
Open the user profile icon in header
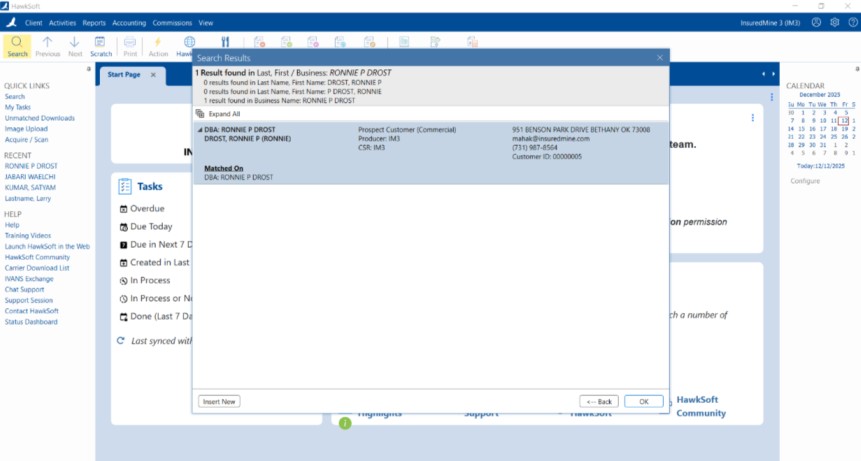tap(817, 22)
